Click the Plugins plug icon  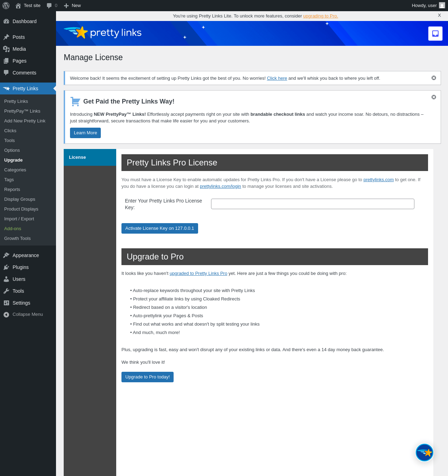click(x=6, y=267)
